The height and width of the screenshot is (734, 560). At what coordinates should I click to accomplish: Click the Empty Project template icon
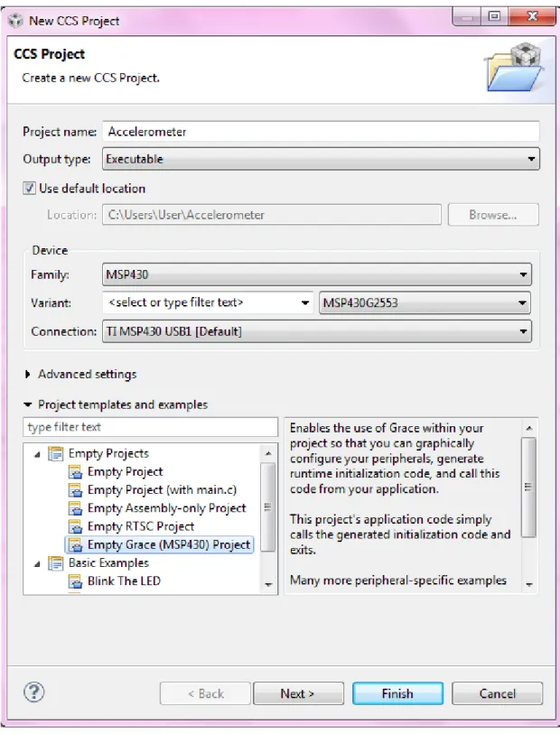(x=75, y=472)
